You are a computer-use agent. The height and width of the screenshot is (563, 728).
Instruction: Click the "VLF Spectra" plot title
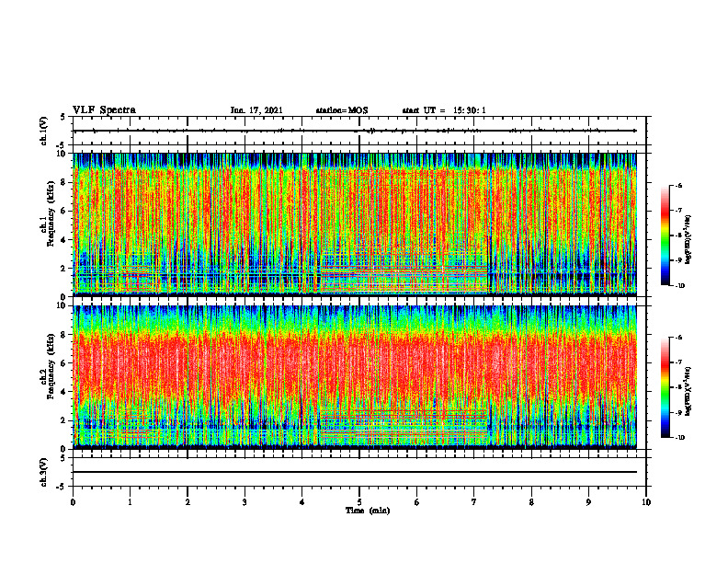[104, 110]
